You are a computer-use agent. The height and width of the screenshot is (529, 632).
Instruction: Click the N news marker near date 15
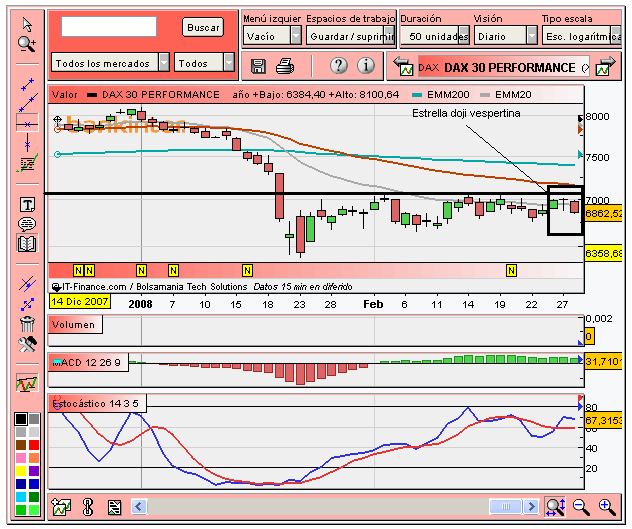tap(247, 271)
